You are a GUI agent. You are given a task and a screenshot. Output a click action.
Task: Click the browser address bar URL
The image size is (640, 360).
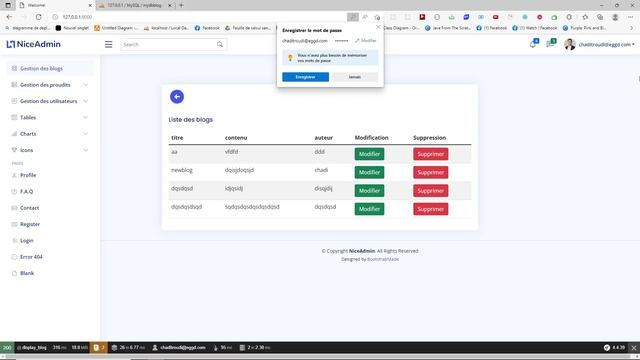pos(77,17)
